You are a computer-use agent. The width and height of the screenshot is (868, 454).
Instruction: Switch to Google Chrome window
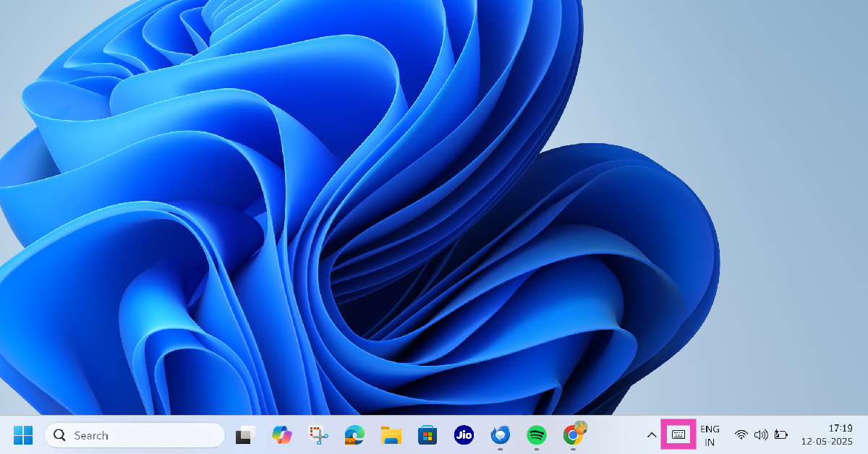(x=573, y=435)
